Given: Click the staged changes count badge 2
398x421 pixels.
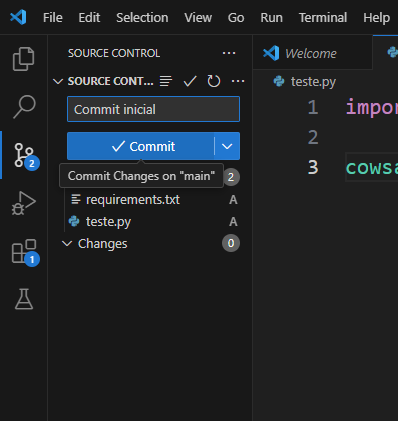Looking at the screenshot, I should [231, 177].
